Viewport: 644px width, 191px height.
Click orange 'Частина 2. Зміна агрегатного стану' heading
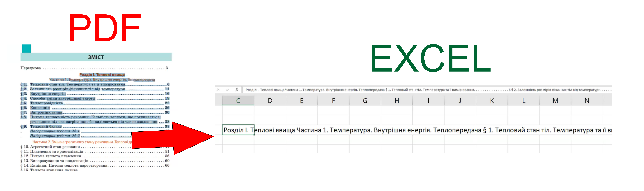82,142
